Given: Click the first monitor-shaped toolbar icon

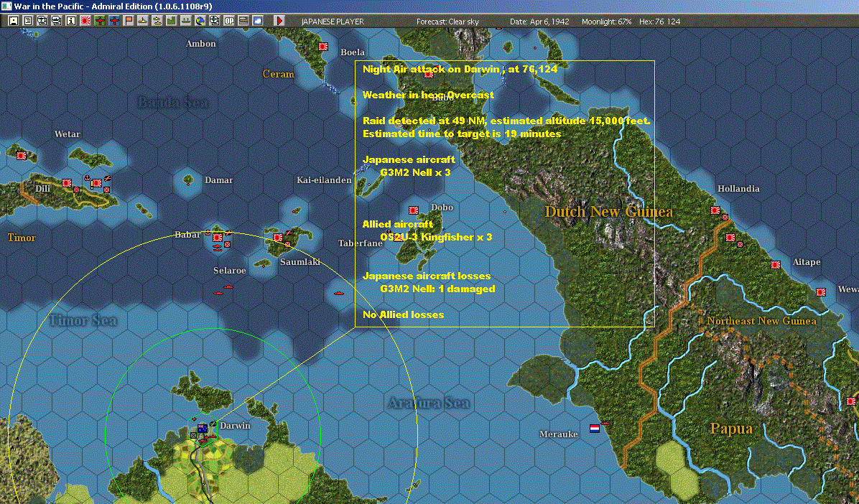Looking at the screenshot, I should pyautogui.click(x=42, y=21).
